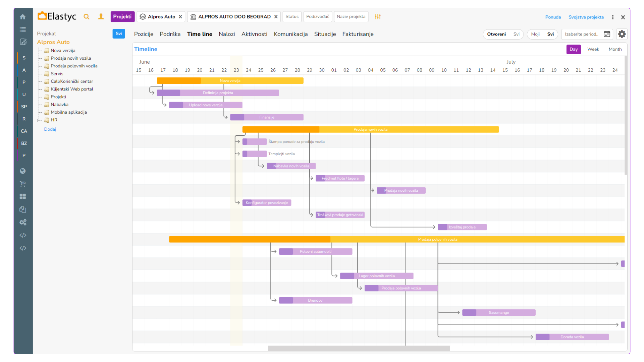Click the orange filter sliders icon

pos(378,17)
